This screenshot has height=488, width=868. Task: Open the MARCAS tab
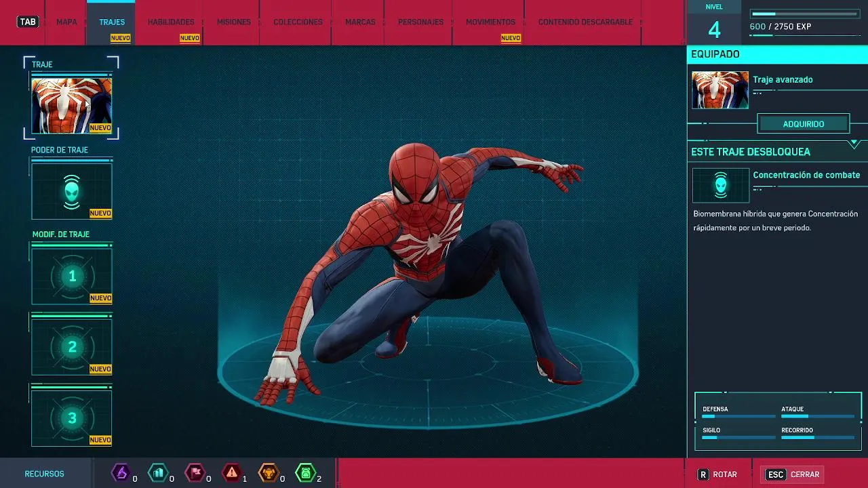(x=360, y=22)
